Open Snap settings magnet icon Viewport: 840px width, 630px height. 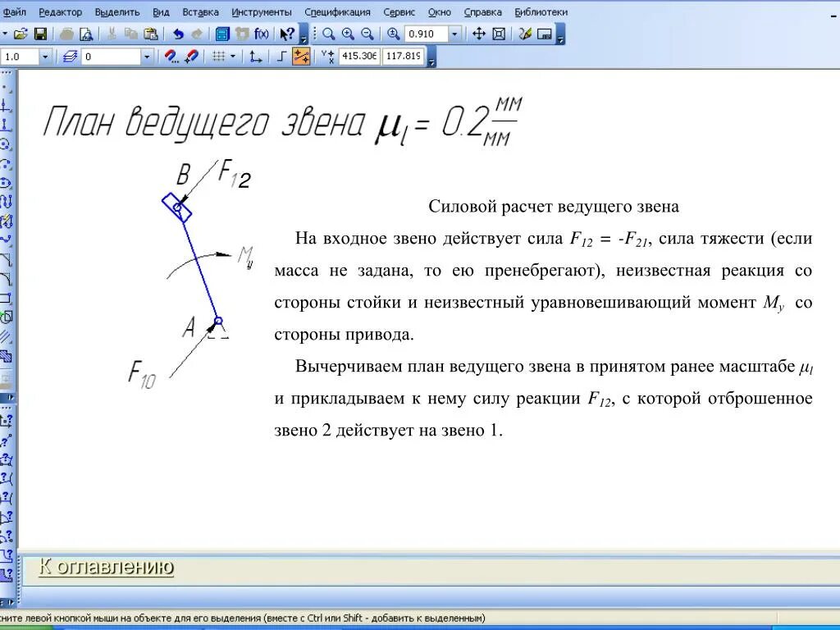click(171, 57)
